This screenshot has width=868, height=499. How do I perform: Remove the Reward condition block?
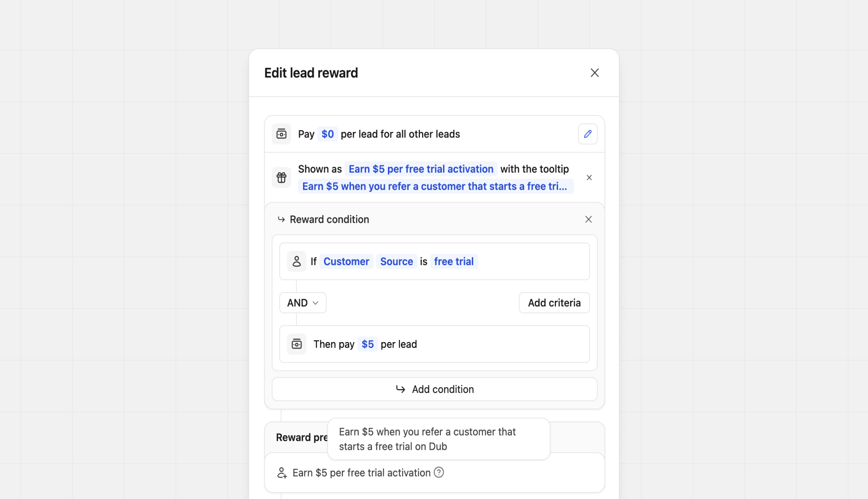[x=588, y=219]
